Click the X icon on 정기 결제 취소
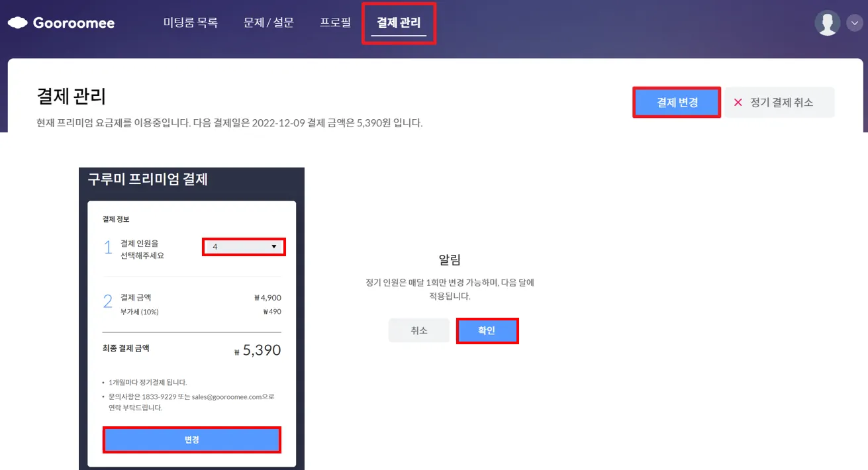868x470 pixels. pyautogui.click(x=738, y=103)
